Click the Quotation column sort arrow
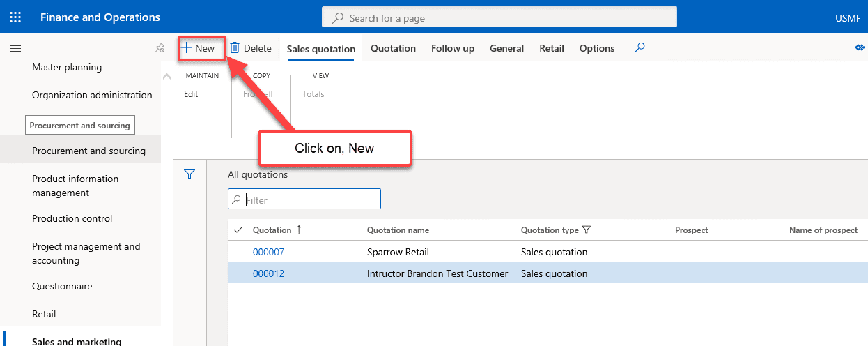Image resolution: width=868 pixels, height=346 pixels. (300, 230)
